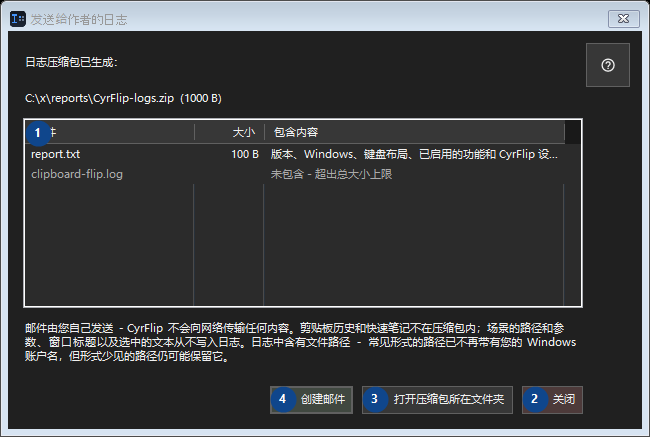Click the C:\x\reports\CyrFlip-logs.zip path text
Image resolution: width=650 pixels, height=437 pixels.
point(99,98)
